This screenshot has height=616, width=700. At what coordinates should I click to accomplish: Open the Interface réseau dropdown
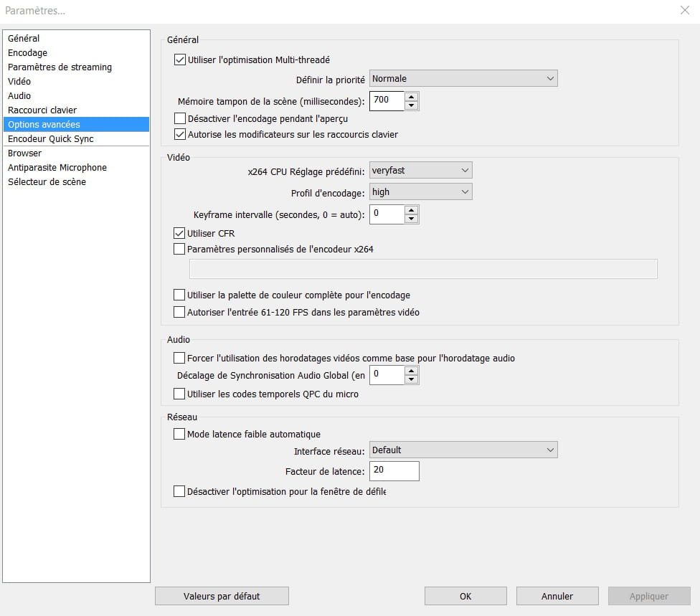click(x=463, y=450)
